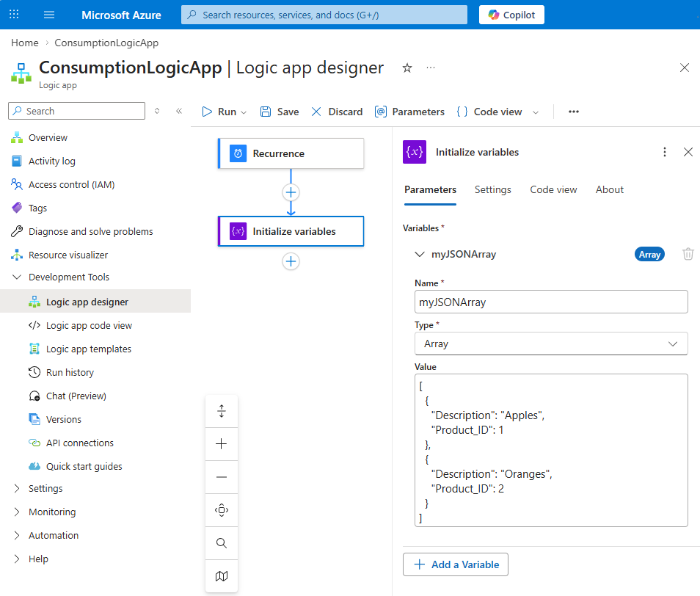
Task: Add action below Initialize variables node
Action: 291,261
